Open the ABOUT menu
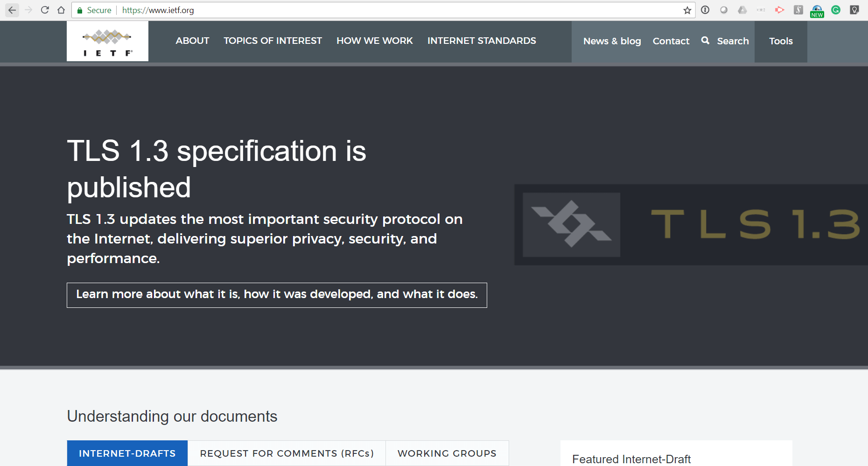This screenshot has width=868, height=466. [x=192, y=41]
